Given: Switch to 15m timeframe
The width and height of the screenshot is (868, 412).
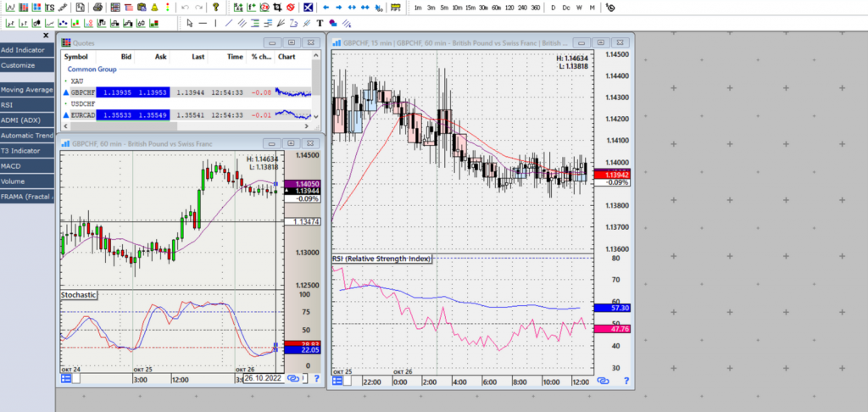Looking at the screenshot, I should [470, 8].
